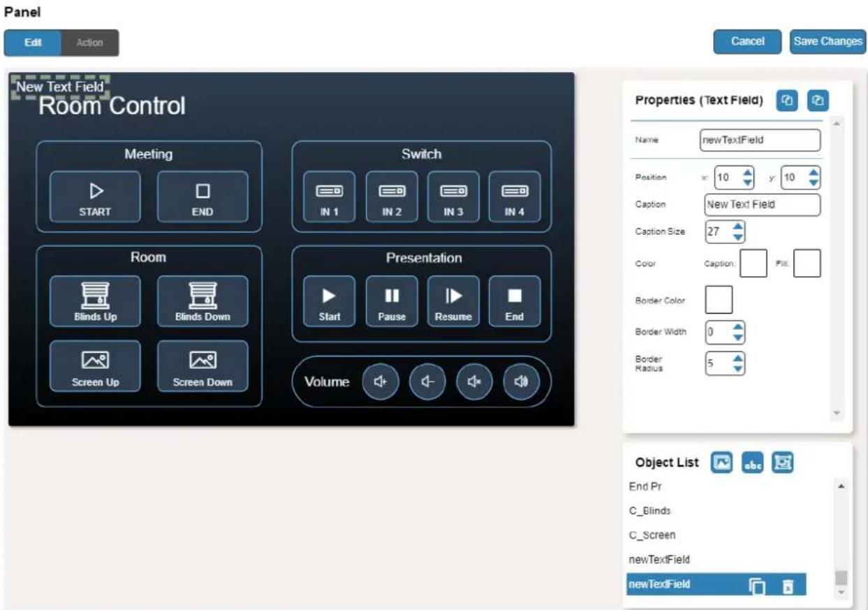The height and width of the screenshot is (610, 868).
Task: Click the Blinds Down button
Action: click(203, 301)
